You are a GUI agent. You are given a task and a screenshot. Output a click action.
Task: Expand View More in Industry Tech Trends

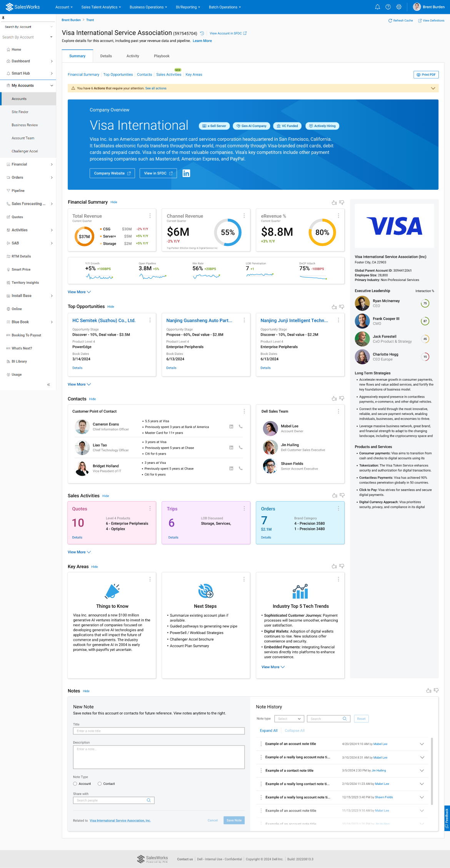tap(273, 667)
